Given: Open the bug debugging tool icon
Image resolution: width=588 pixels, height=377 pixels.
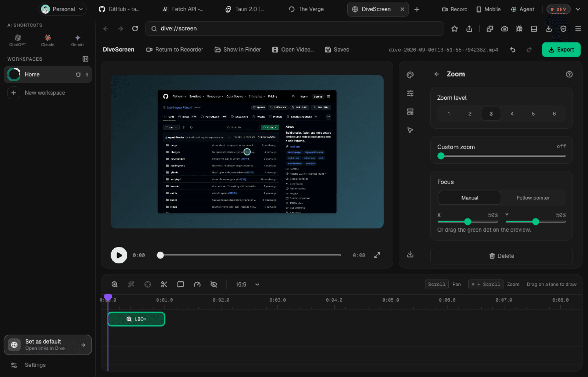Looking at the screenshot, I should coord(519,29).
